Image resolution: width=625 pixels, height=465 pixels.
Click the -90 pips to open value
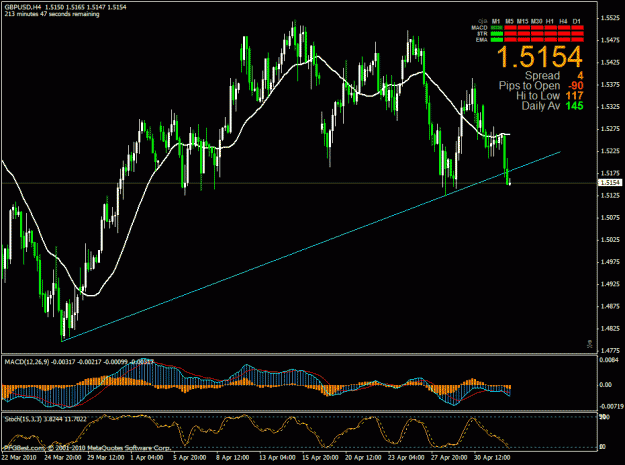[576, 86]
